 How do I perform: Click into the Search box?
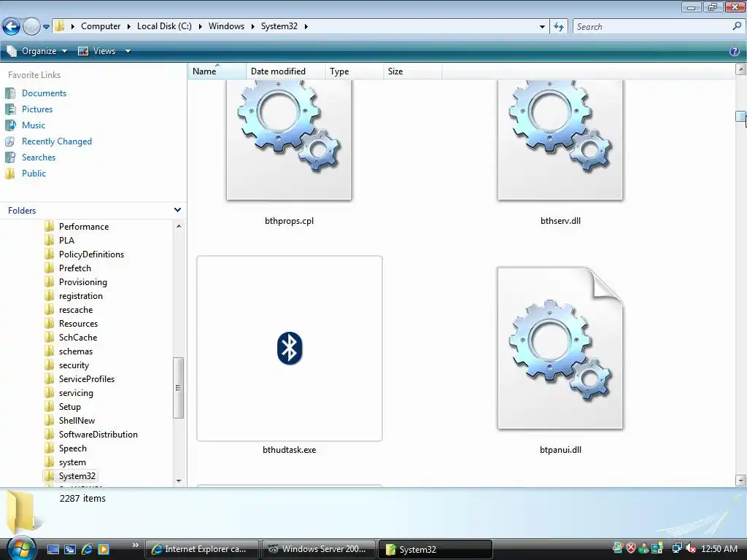(x=653, y=27)
